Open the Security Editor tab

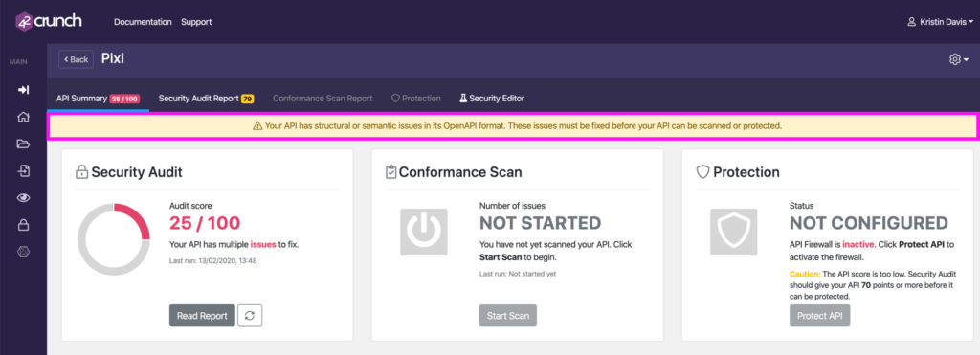pos(492,99)
